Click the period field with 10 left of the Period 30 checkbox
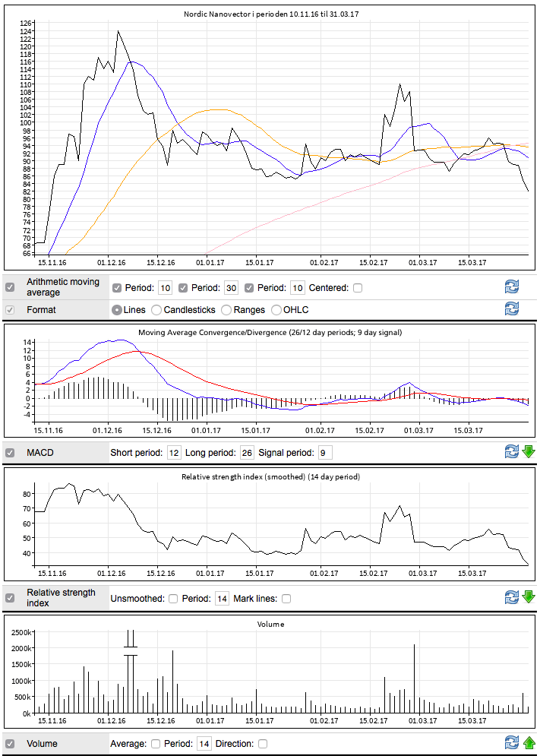Image resolution: width=540 pixels, height=756 pixels. [166, 288]
